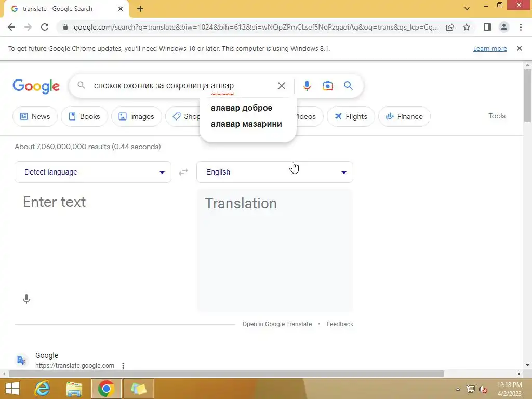Go to the Google logo homepage
The width and height of the screenshot is (532, 399).
coord(36,86)
